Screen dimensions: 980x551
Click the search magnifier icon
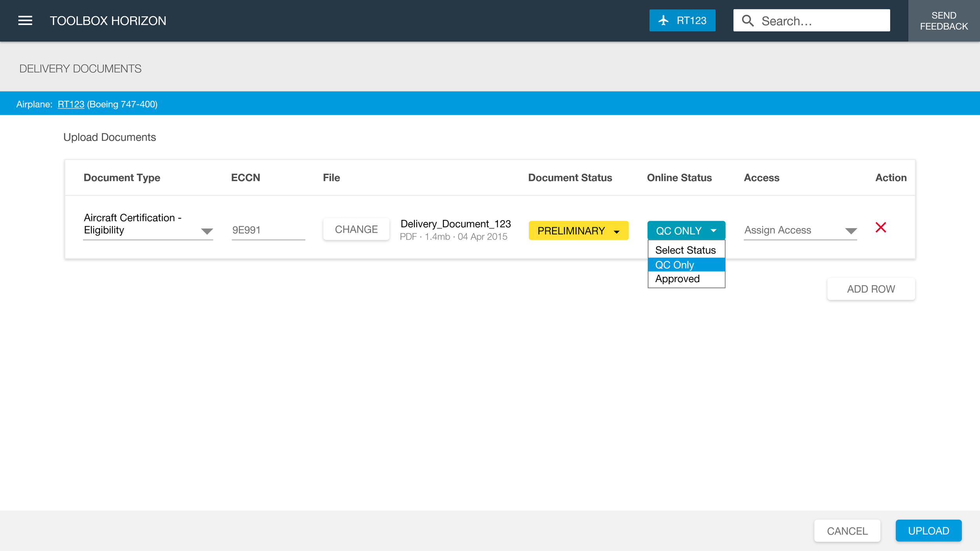point(748,21)
